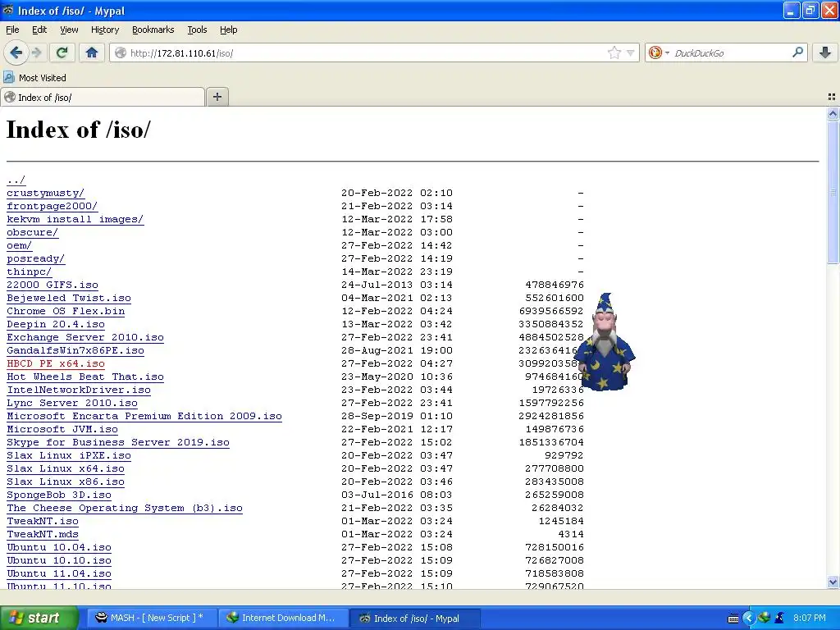Open the File menu
Image resolution: width=840 pixels, height=630 pixels.
click(x=12, y=30)
